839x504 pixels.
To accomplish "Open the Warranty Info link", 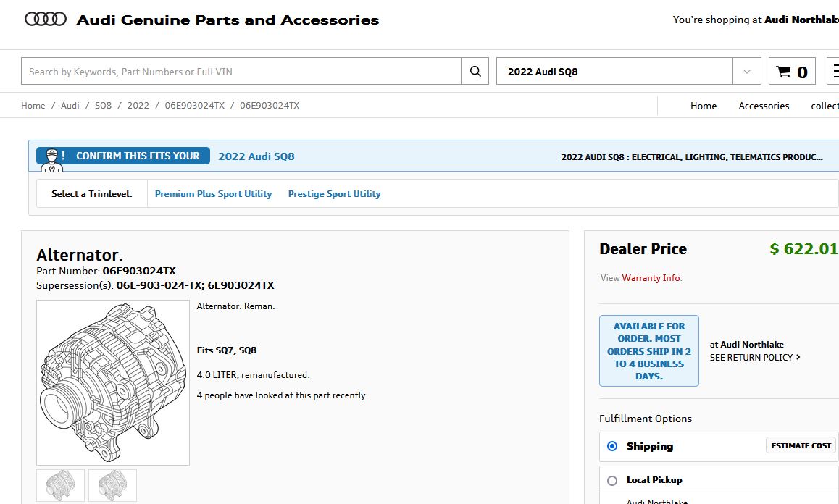I will coord(652,277).
